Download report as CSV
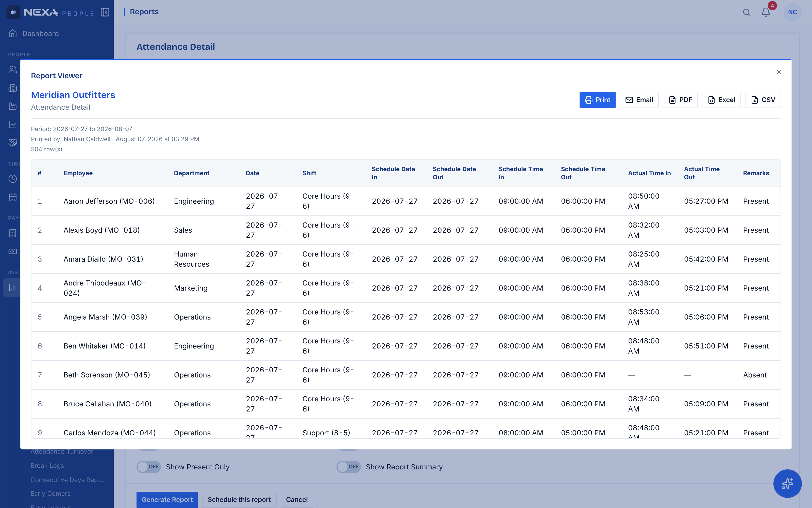Viewport: 812px width, 508px height. (763, 100)
